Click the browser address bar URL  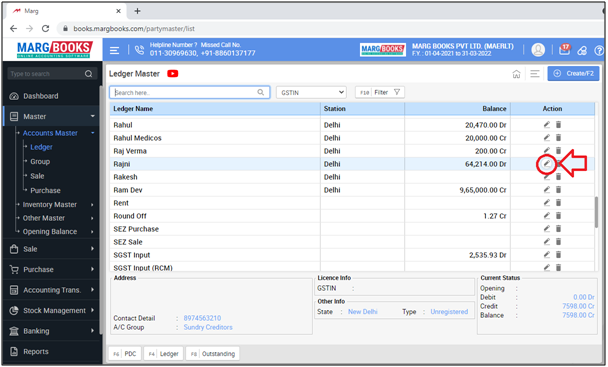[x=134, y=28]
